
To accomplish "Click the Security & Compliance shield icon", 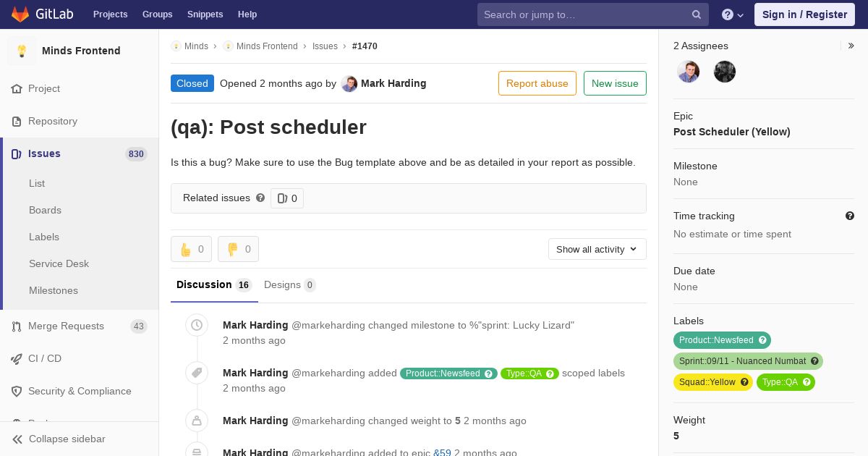I will pos(17,391).
